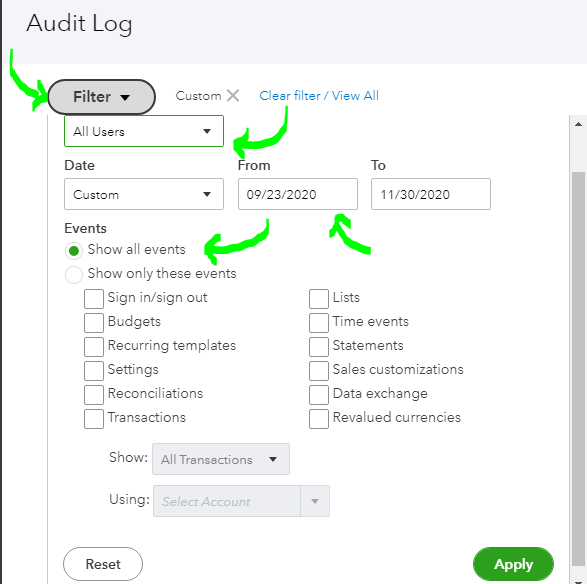
Task: Remove the Custom filter tag using X
Action: (233, 95)
